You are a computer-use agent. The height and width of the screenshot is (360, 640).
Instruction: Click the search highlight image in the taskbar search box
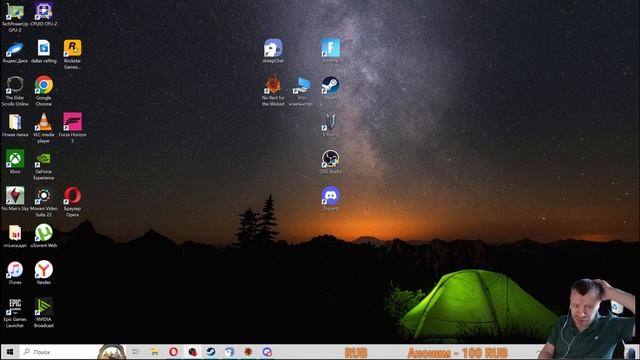pos(111,352)
